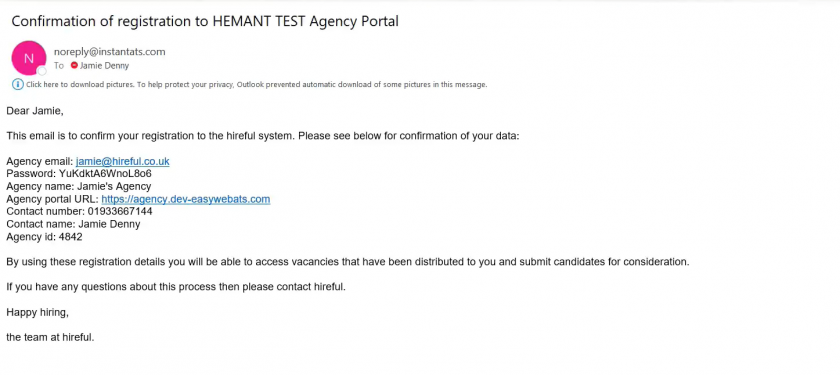
Task: Click the Contact name Jamie Denny line
Action: tap(73, 224)
